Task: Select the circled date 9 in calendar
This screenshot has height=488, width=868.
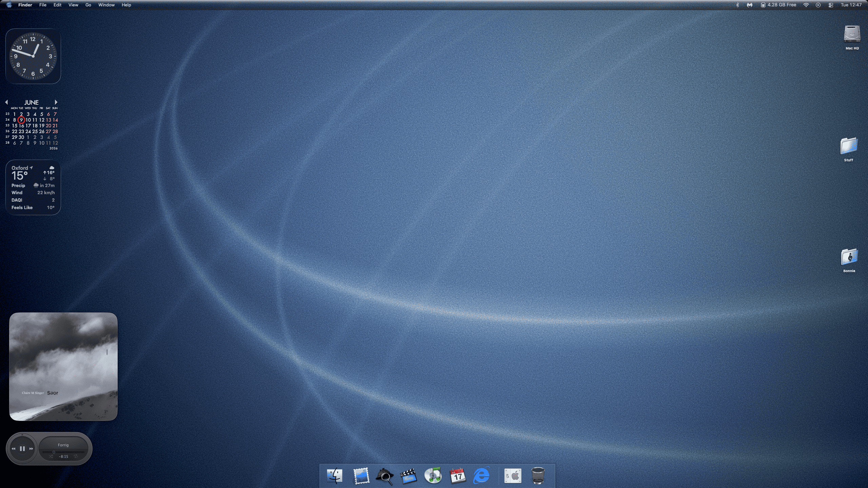Action: tap(21, 120)
